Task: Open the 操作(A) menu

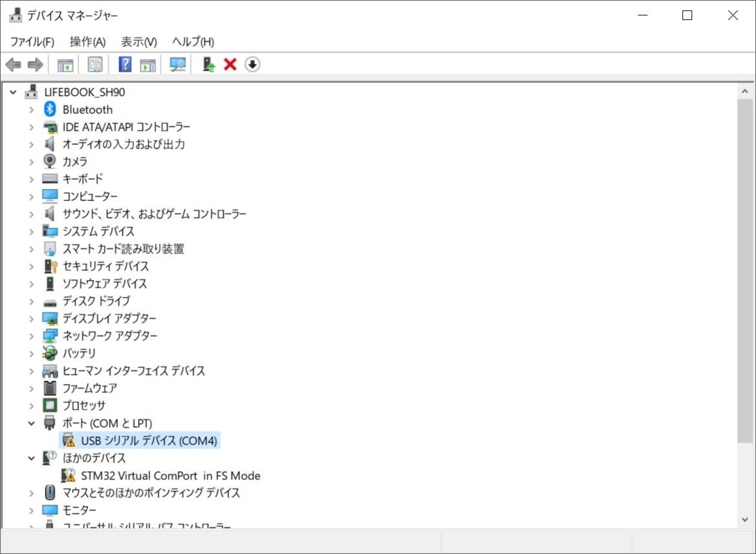Action: pos(87,41)
